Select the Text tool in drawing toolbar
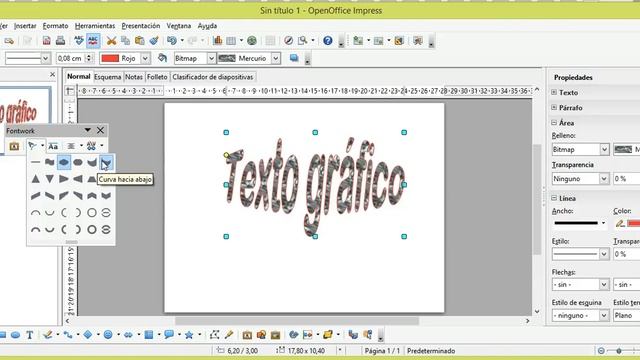 click(x=29, y=335)
